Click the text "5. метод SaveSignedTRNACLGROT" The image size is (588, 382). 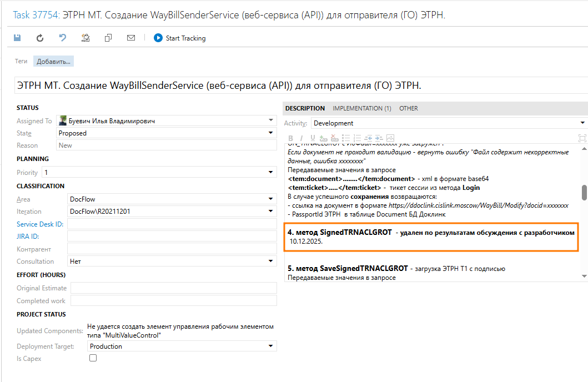348,268
